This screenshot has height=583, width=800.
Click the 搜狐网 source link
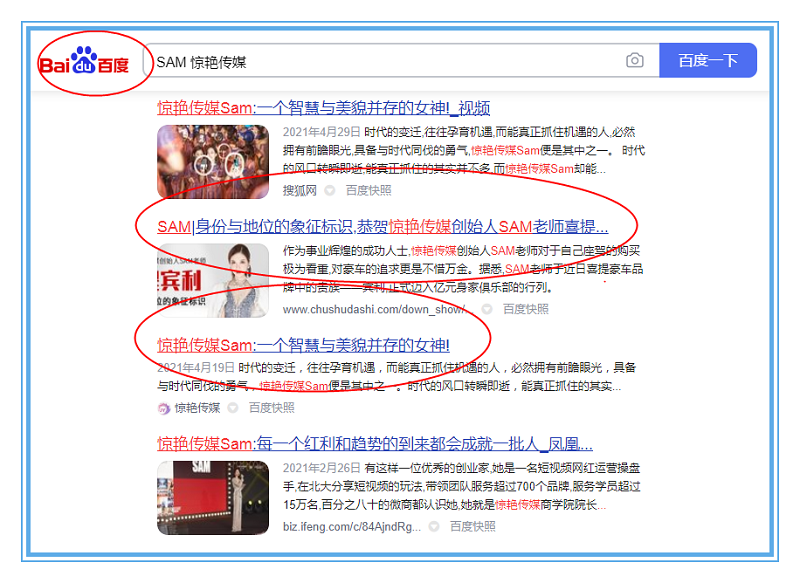[299, 190]
